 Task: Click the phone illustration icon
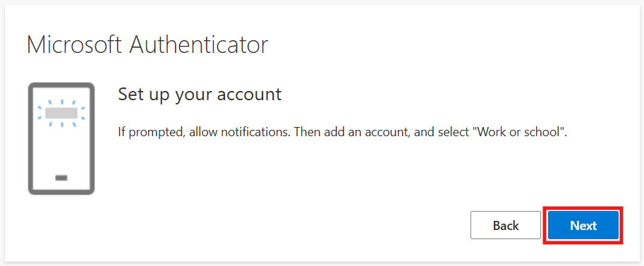point(61,138)
